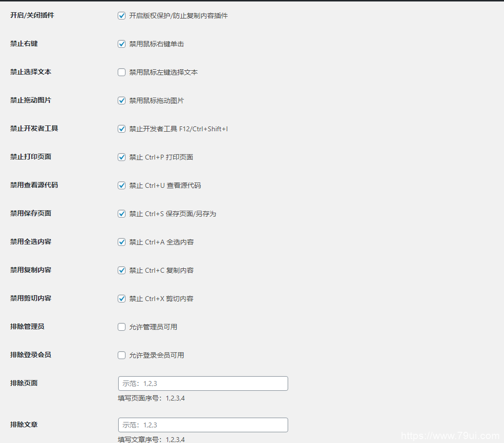Screen dimensions: 504x443
Task: Enable 禁用鼠标左键选择文本 checkbox
Action: pos(122,72)
